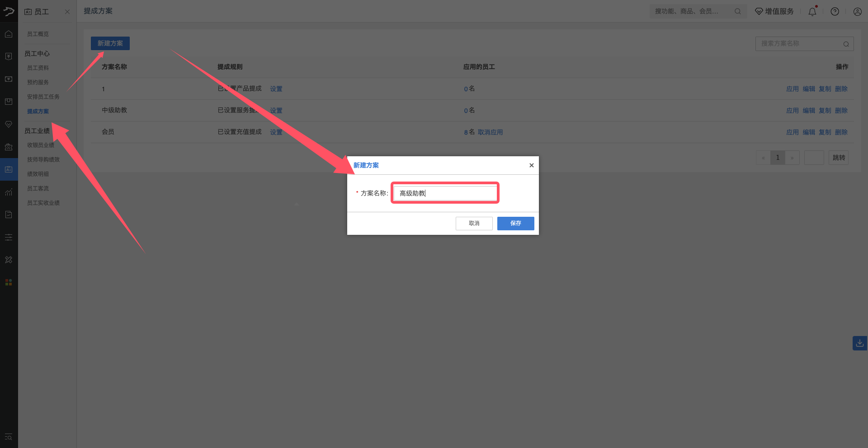
Task: Click page 1 in pagination
Action: 778,158
